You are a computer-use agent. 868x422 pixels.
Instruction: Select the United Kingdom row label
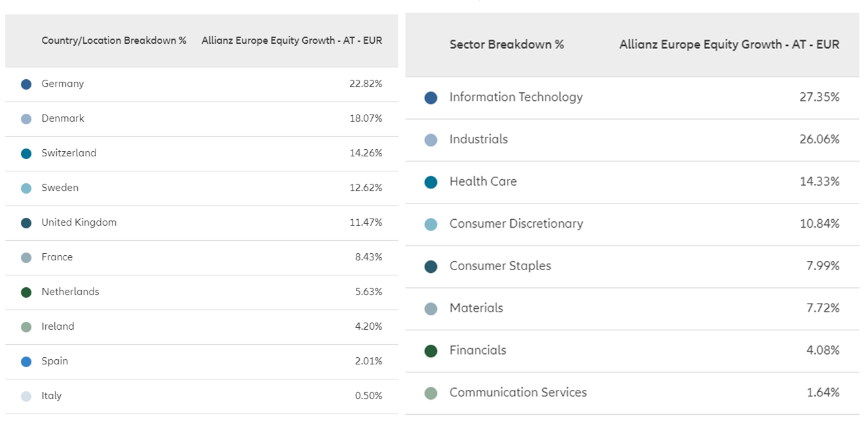point(78,222)
